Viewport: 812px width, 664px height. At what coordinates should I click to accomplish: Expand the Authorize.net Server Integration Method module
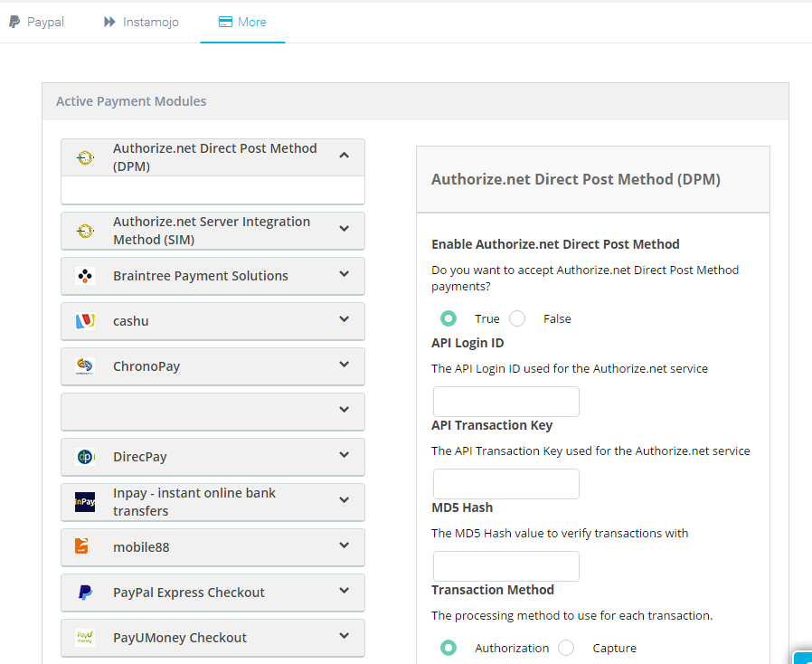[x=344, y=228]
